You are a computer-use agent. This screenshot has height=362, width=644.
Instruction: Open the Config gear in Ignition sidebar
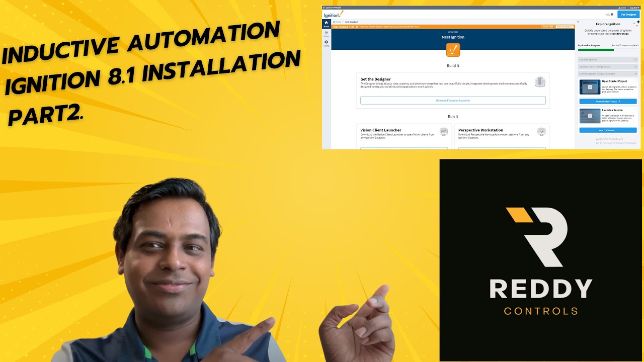[x=326, y=43]
